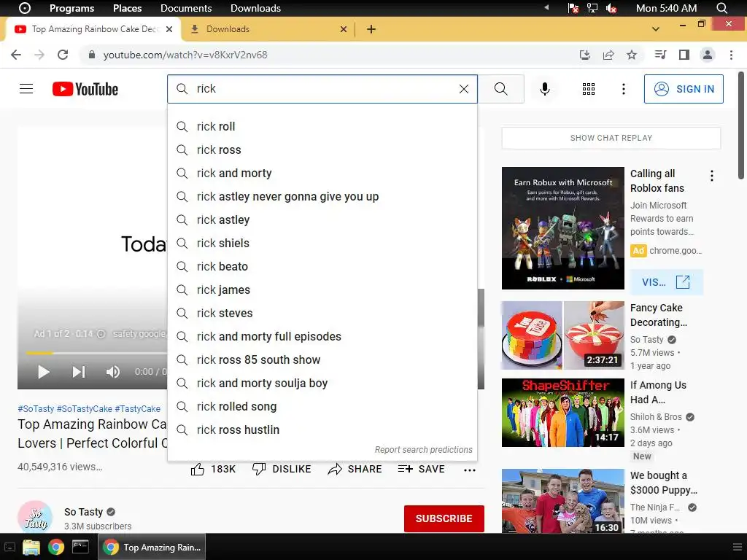
Task: Open Chrome three-dot menu
Action: [731, 55]
